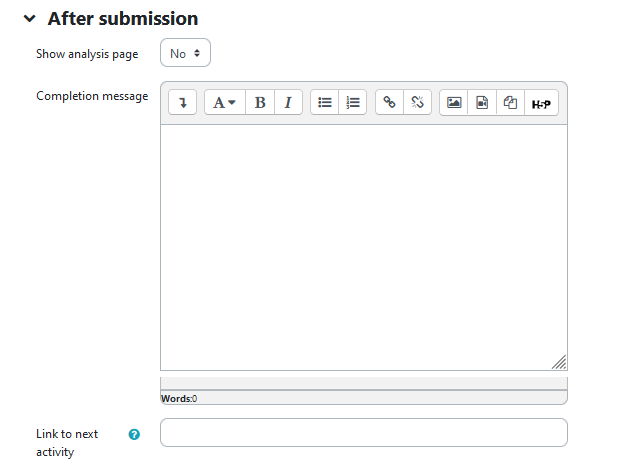Screen dimensions: 632x473
Task: Click the unlink icon
Action: [x=418, y=102]
